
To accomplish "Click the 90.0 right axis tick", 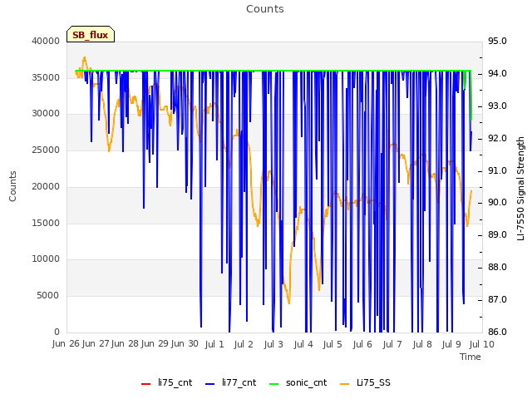I will pos(497,203).
